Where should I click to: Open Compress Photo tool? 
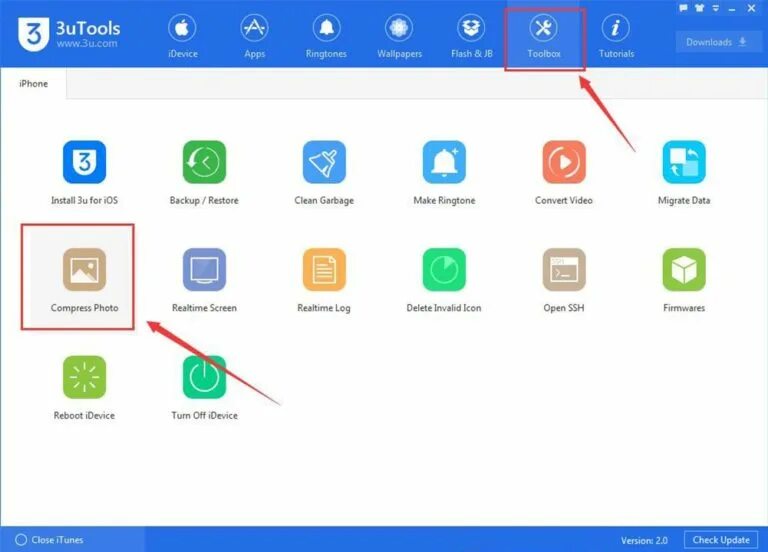pos(84,280)
